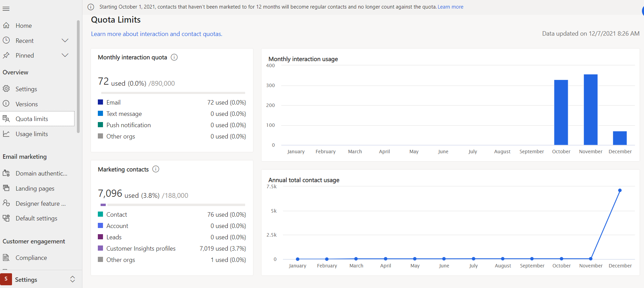This screenshot has width=644, height=288.
Task: Click the Customer Insights profiles color swatch
Action: click(x=101, y=248)
